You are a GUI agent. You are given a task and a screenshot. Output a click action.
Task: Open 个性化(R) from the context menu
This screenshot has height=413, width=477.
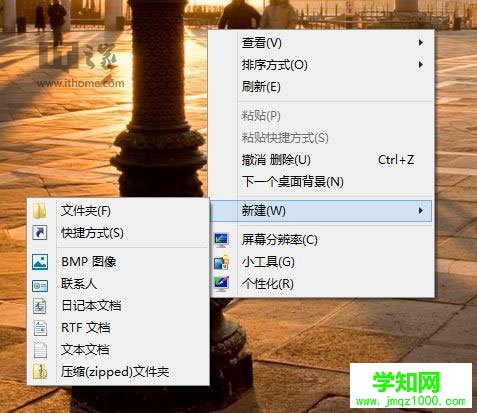point(321,284)
